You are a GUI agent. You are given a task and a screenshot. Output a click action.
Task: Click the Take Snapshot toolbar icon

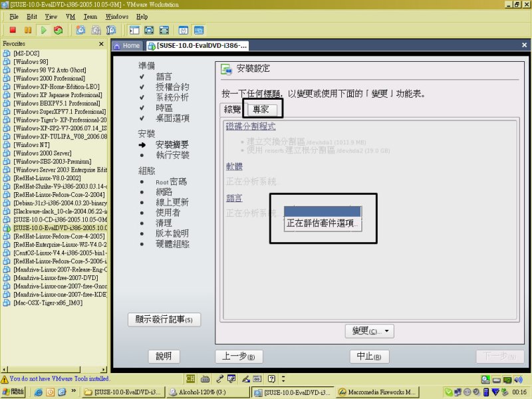point(80,30)
